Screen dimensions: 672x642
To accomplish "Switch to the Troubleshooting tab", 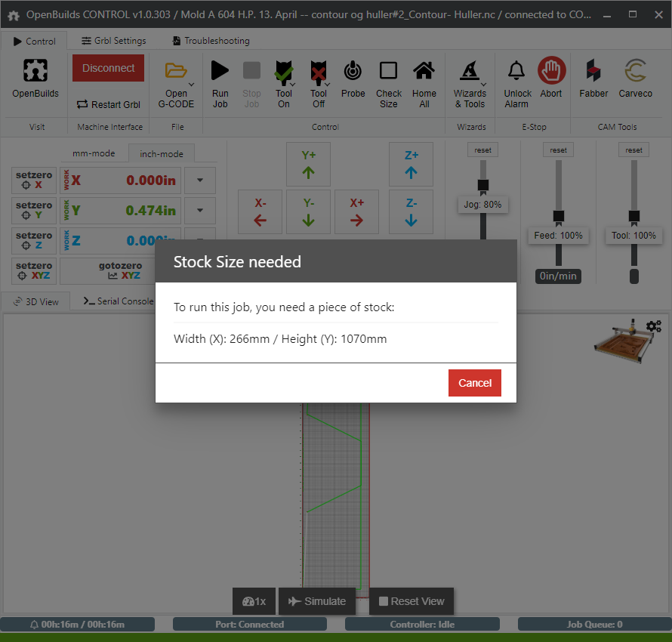I will (x=211, y=41).
